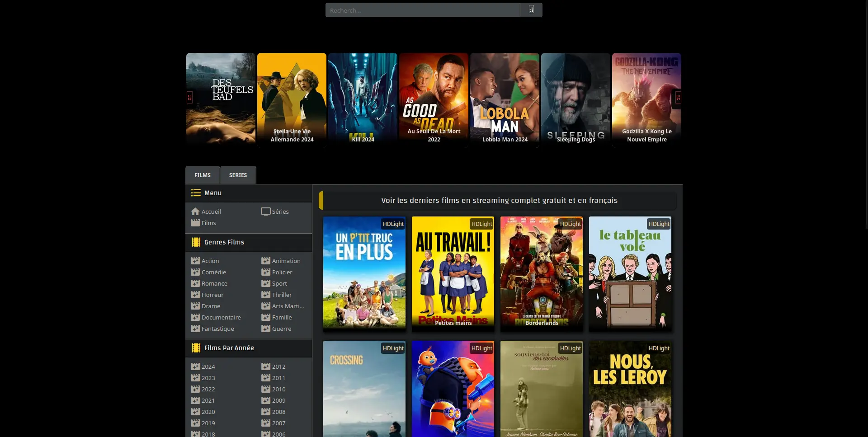Select the Policier genre
The height and width of the screenshot is (437, 868).
pos(282,272)
